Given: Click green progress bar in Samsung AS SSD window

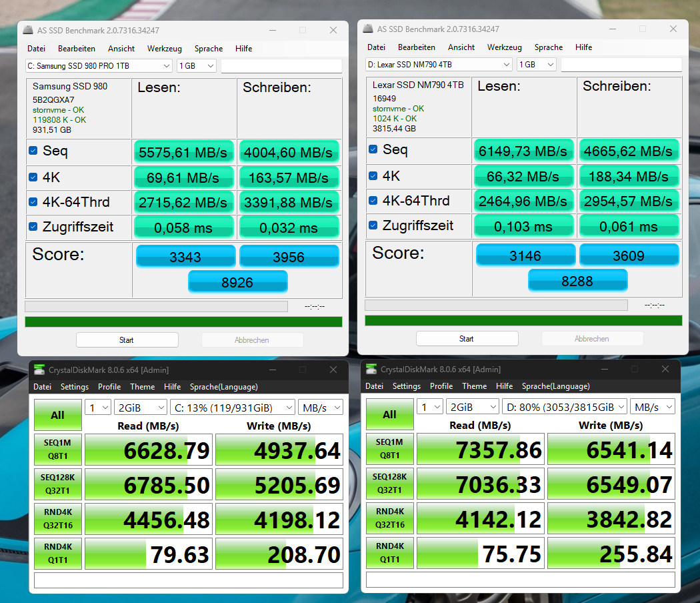Looking at the screenshot, I should 183,322.
